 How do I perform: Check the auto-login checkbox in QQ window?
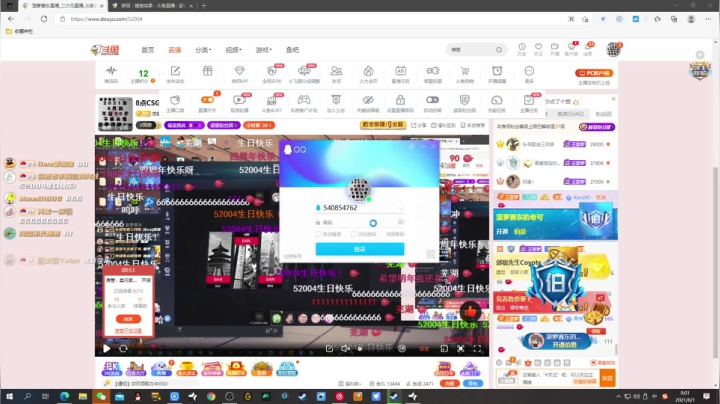(318, 234)
